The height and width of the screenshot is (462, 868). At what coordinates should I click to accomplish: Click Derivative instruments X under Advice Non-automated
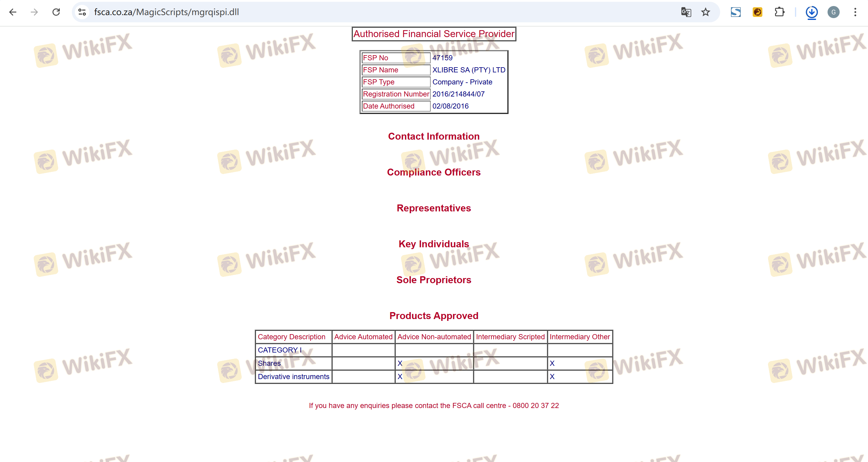tap(400, 377)
